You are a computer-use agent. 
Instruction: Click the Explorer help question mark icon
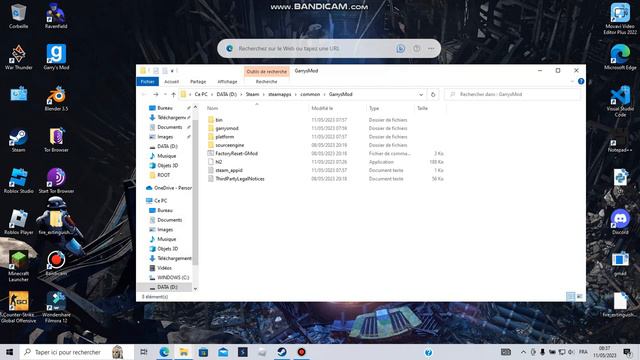pos(581,81)
